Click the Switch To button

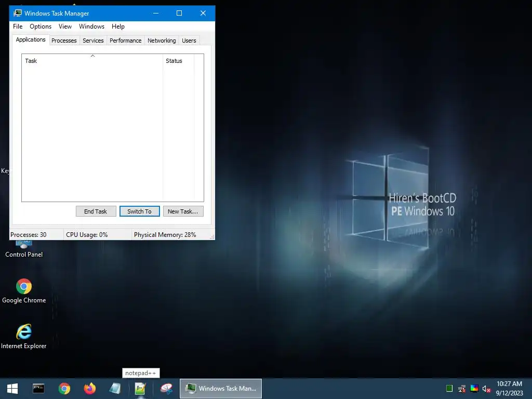click(x=139, y=211)
